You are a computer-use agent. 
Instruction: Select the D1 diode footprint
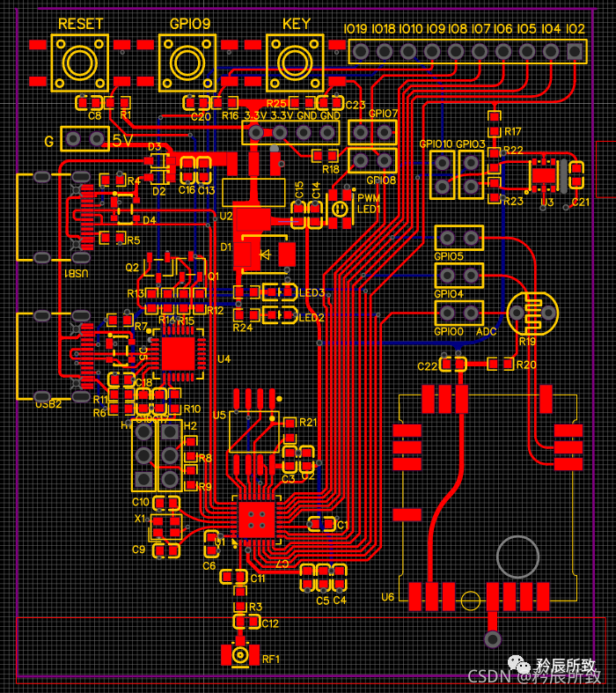[x=264, y=254]
